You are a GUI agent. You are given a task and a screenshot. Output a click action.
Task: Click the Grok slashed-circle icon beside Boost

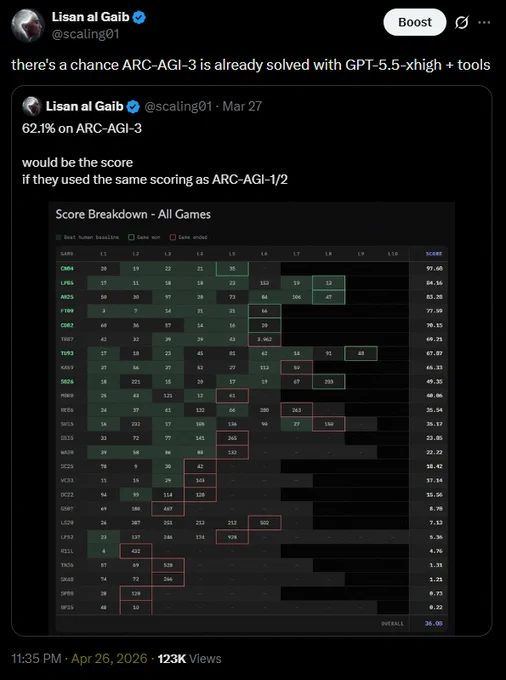click(461, 23)
